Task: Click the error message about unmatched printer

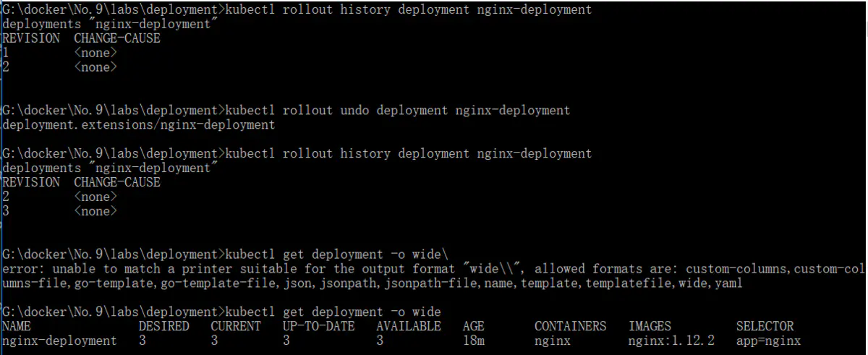Action: pyautogui.click(x=433, y=269)
